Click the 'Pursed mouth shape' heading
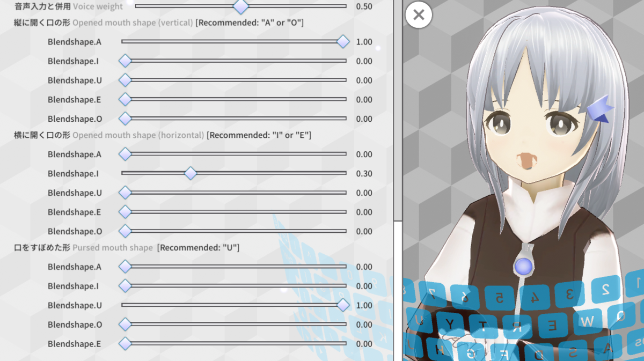 pyautogui.click(x=113, y=248)
